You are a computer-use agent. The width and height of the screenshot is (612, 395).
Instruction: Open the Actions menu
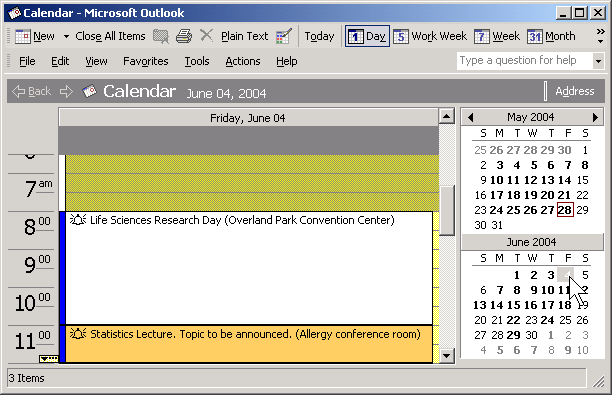point(242,61)
